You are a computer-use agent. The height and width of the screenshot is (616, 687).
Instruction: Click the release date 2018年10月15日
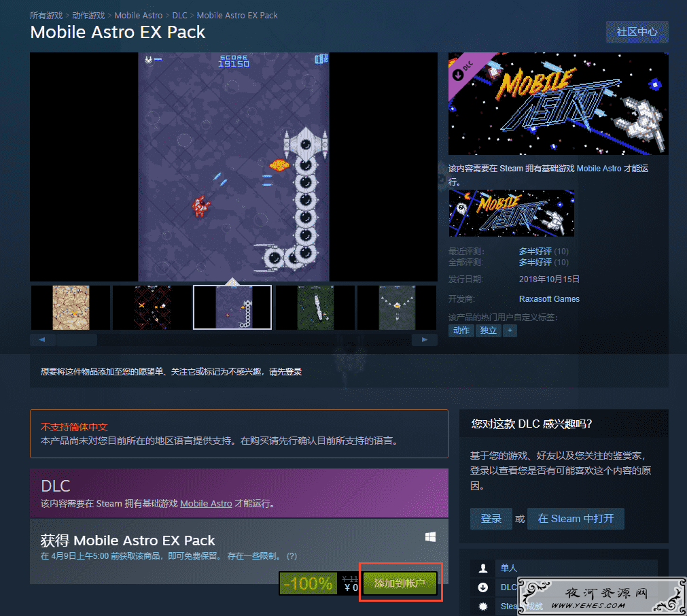(x=550, y=279)
